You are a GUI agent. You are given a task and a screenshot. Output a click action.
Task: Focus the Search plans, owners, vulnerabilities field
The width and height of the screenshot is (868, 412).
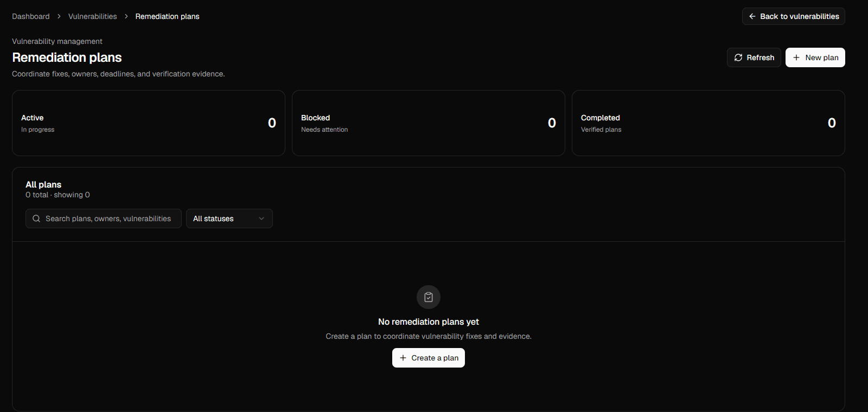pos(104,218)
